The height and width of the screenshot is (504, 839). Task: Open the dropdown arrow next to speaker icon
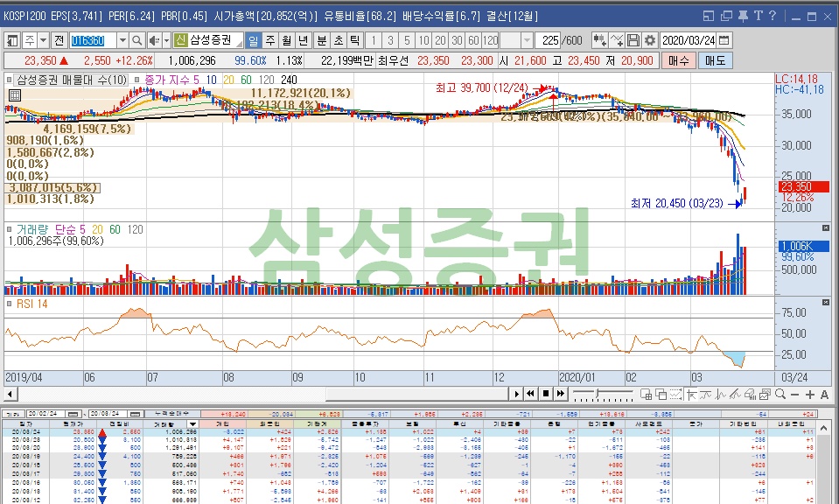pos(166,40)
